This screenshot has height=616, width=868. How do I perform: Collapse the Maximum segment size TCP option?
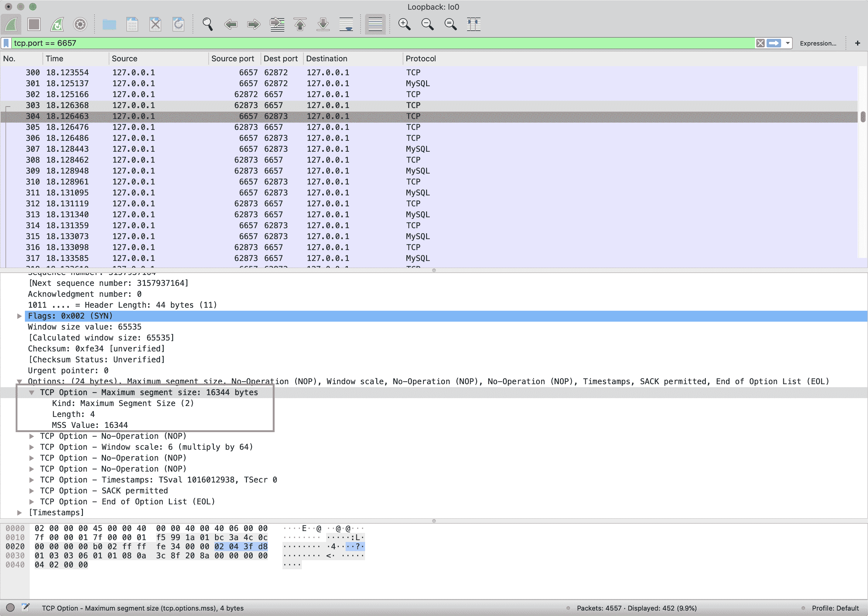pos(32,393)
